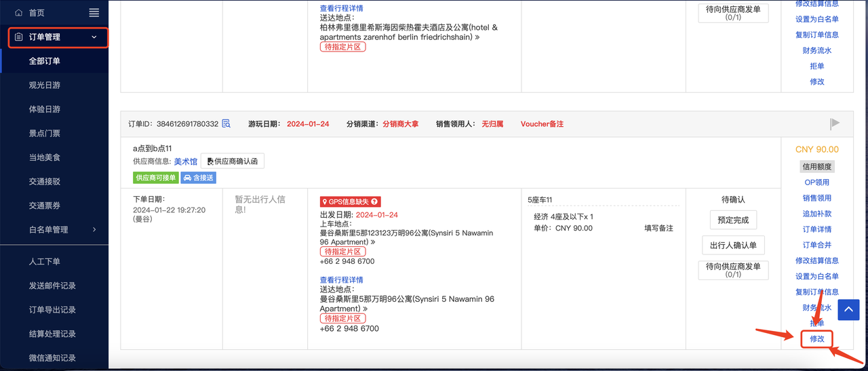
Task: Click the 订单合并 link
Action: (x=816, y=245)
